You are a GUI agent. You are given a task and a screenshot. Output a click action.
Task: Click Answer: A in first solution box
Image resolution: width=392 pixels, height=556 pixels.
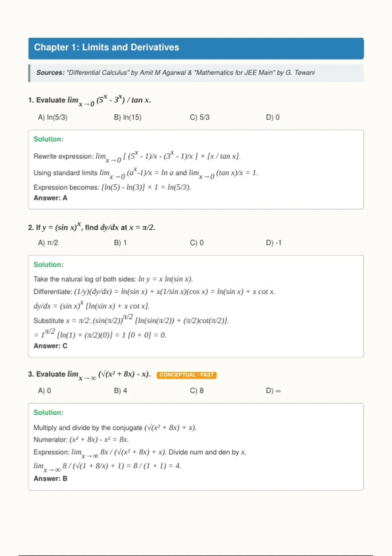50,198
